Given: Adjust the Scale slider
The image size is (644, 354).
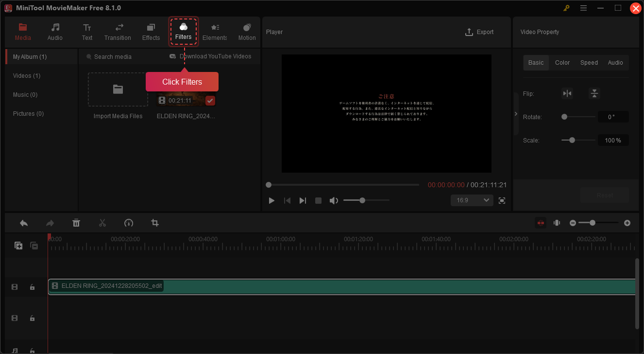Looking at the screenshot, I should point(578,140).
